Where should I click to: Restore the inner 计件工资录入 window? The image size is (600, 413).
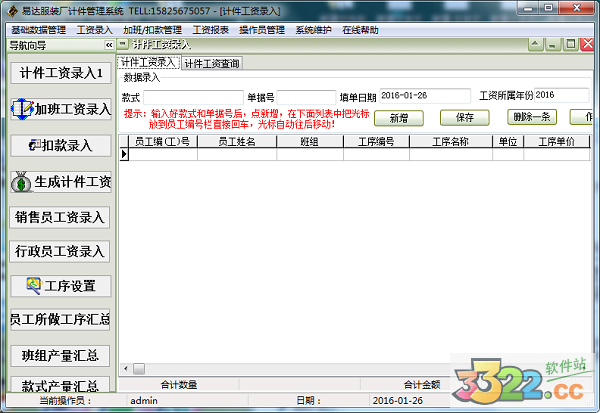[x=570, y=45]
